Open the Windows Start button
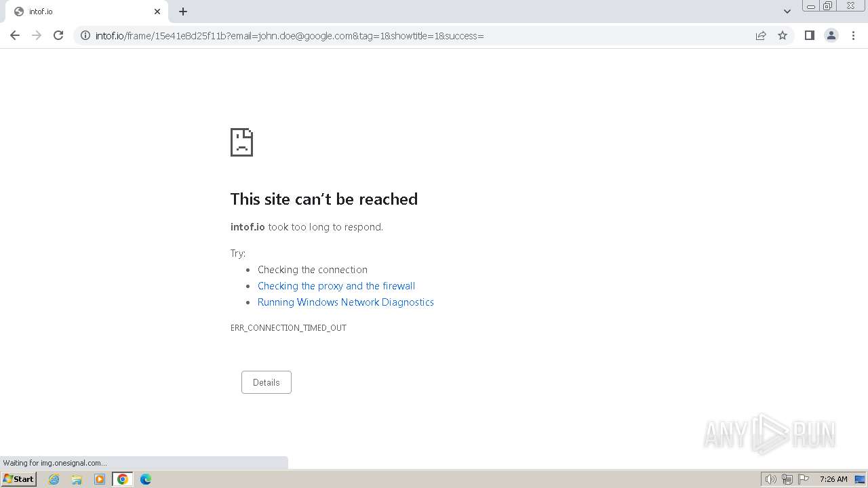 (19, 479)
